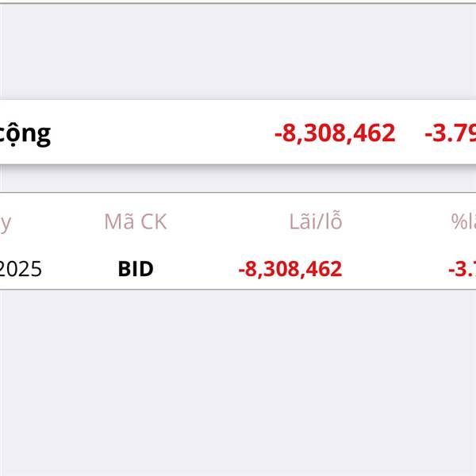
Task: Click the BID row's -8,308,462 loss value
Action: [x=290, y=269]
